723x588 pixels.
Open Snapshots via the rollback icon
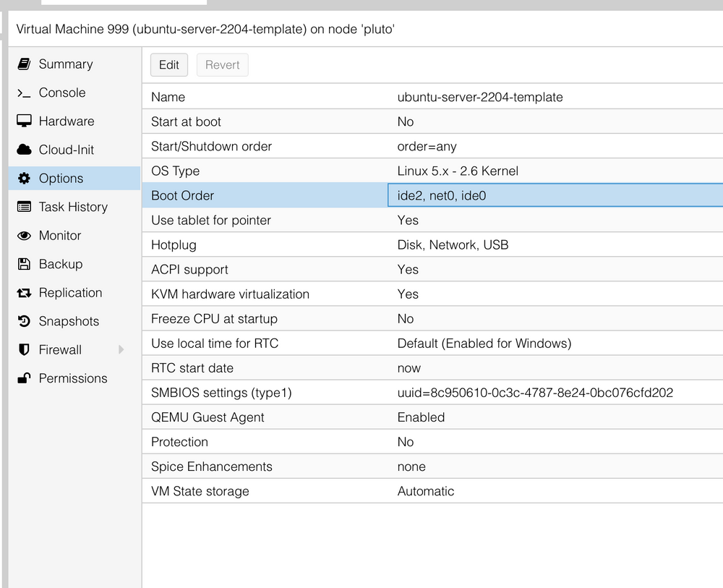25,321
